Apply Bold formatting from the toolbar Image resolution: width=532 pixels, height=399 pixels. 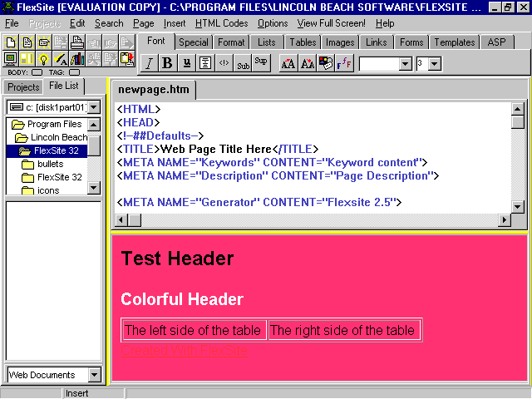(167, 63)
